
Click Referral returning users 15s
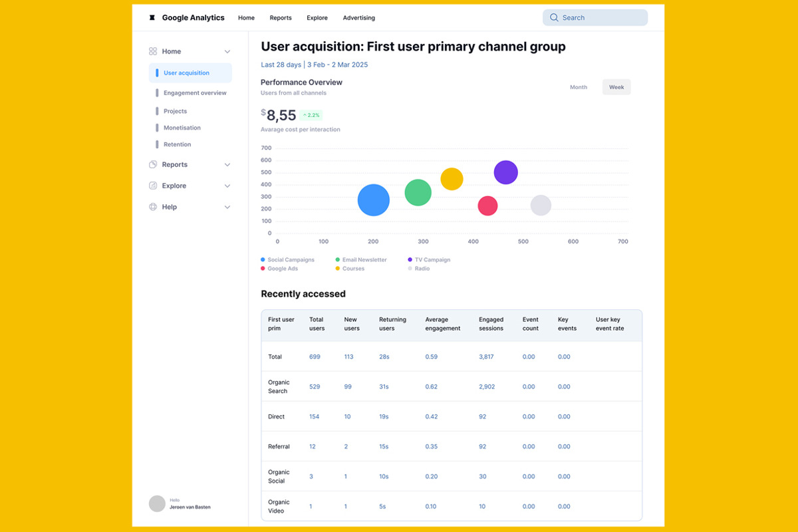[x=384, y=447]
